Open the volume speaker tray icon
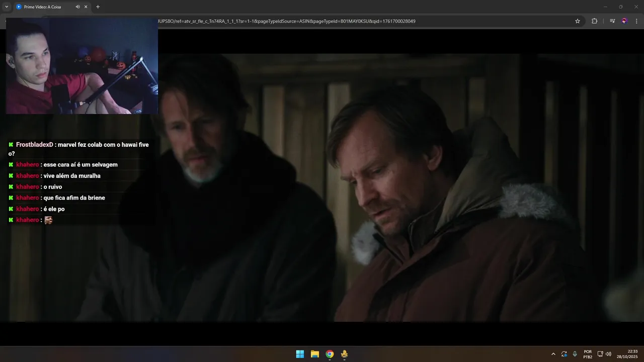This screenshot has height=362, width=644. click(609, 354)
